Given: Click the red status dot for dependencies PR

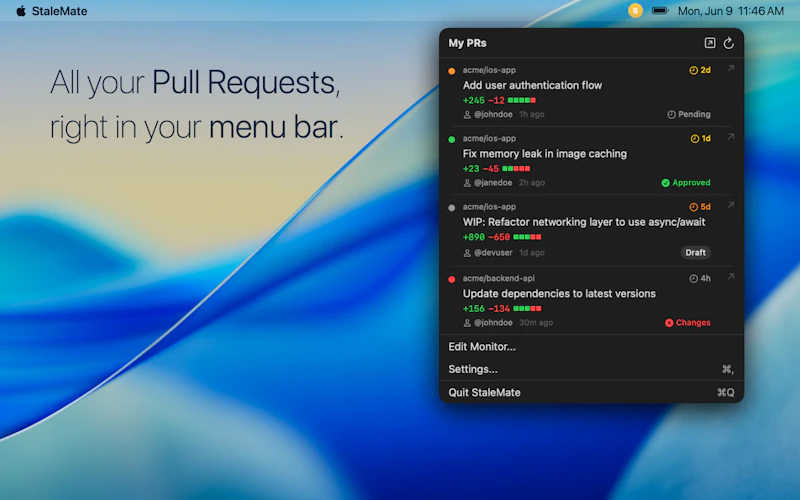Looking at the screenshot, I should 452,279.
